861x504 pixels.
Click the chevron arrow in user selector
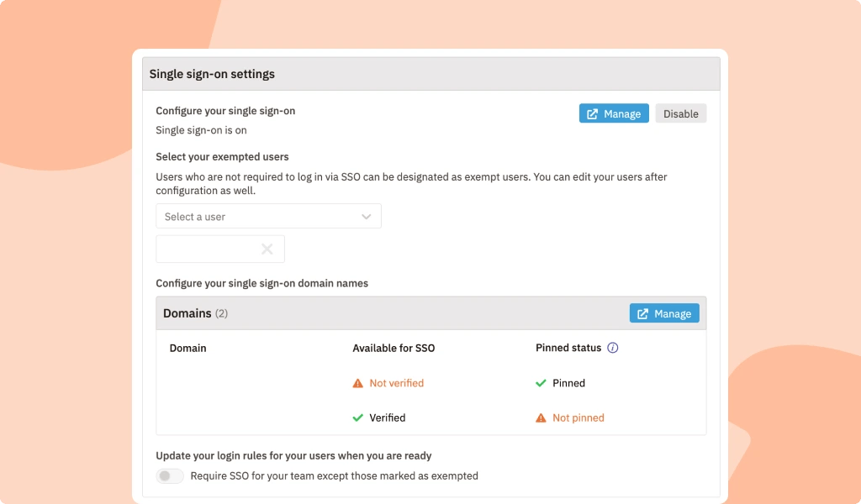click(x=367, y=217)
